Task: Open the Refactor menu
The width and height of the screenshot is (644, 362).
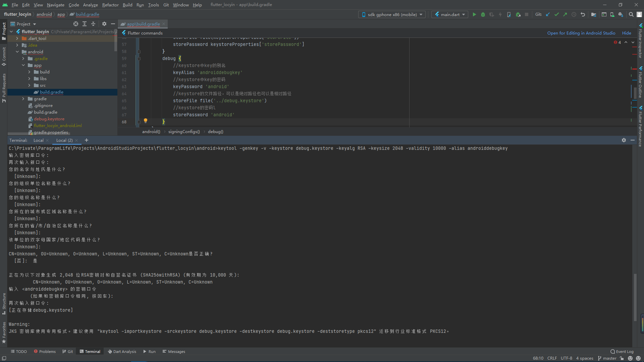Action: pos(110,5)
